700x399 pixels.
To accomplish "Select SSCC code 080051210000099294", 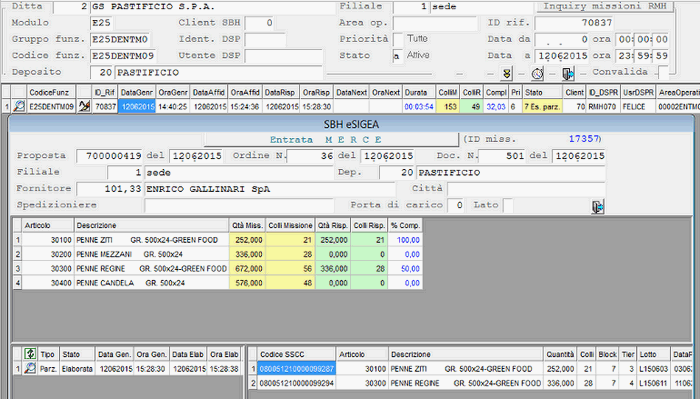I will (x=296, y=383).
